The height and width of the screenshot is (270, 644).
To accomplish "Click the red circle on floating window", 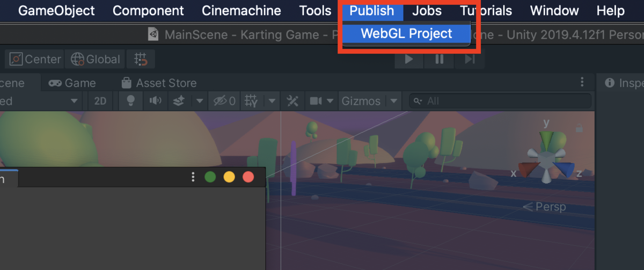I will [248, 177].
